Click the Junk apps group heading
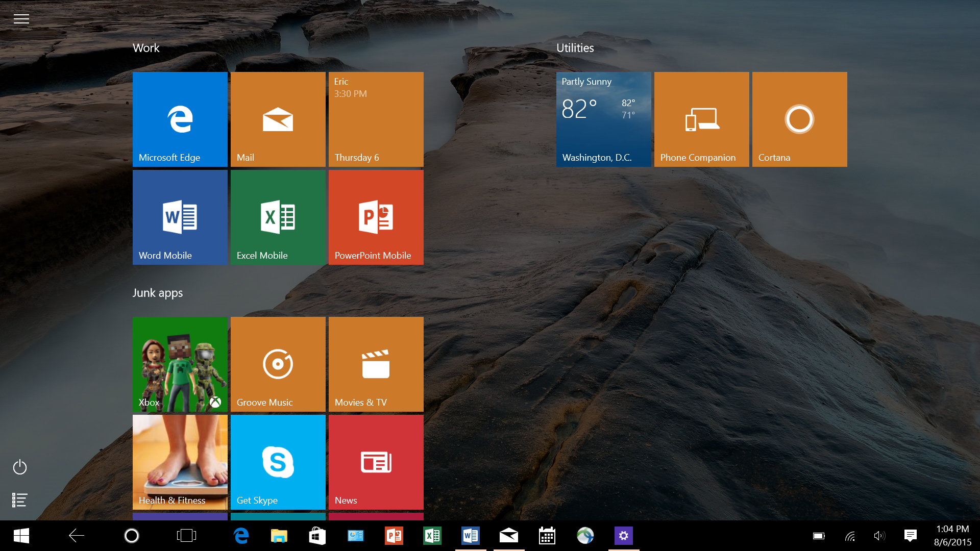The width and height of the screenshot is (980, 551). [x=158, y=293]
